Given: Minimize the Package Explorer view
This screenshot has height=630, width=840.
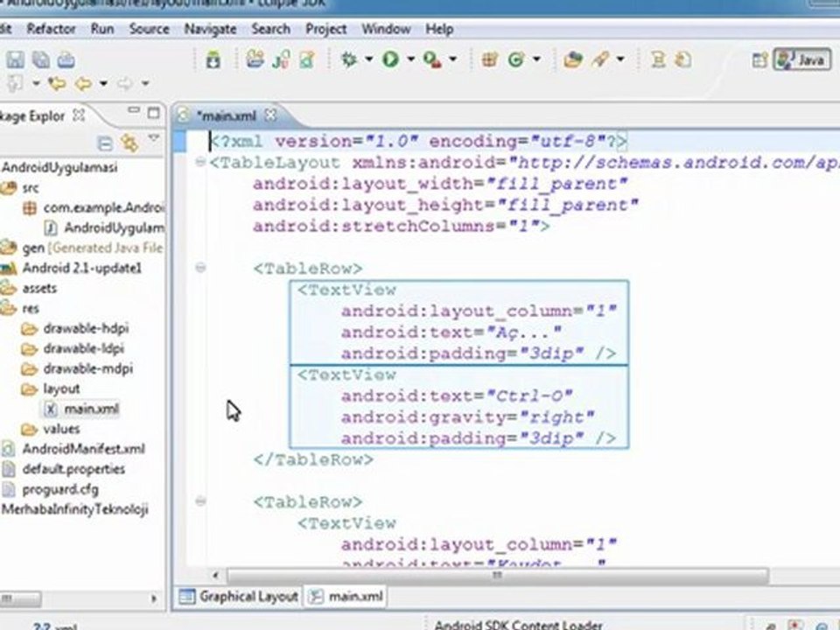Looking at the screenshot, I should [x=133, y=110].
